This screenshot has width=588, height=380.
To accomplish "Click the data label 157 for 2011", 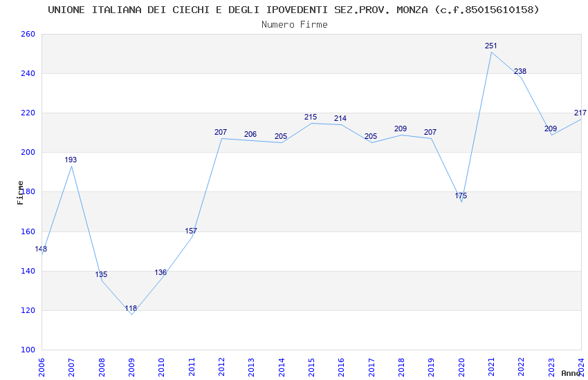I will click(x=191, y=231).
